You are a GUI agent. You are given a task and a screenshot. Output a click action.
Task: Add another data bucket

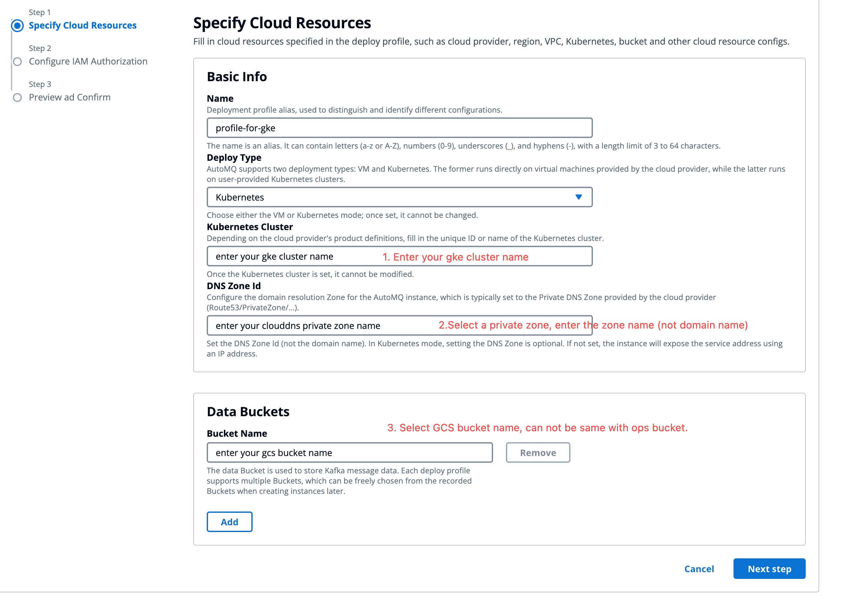click(x=229, y=522)
